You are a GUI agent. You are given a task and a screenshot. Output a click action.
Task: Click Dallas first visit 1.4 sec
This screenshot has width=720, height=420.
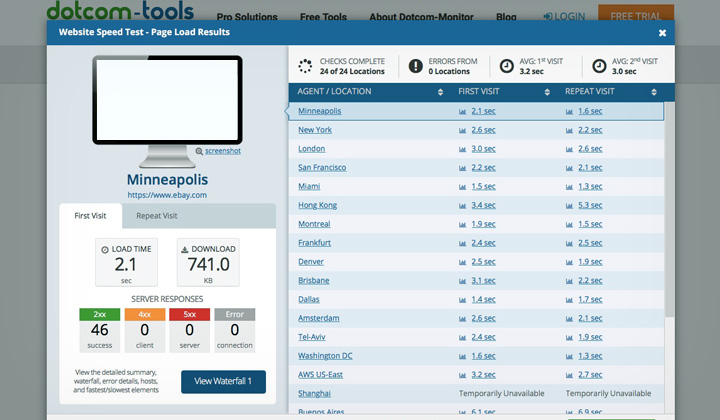pyautogui.click(x=484, y=299)
